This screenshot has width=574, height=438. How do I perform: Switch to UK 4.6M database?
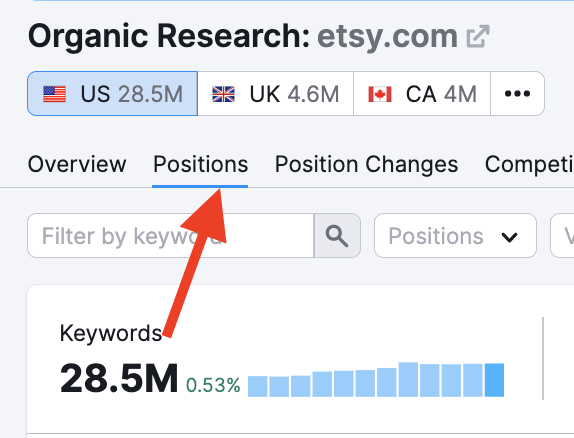[276, 94]
